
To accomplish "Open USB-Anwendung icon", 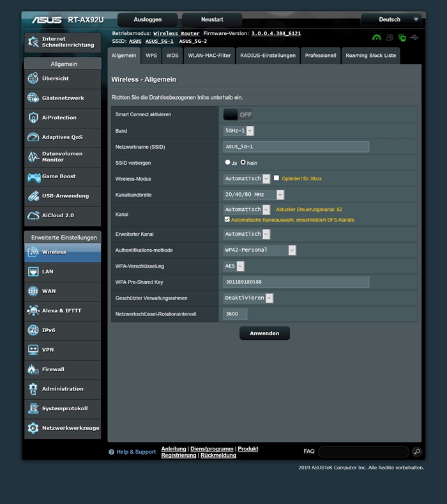I will point(33,195).
